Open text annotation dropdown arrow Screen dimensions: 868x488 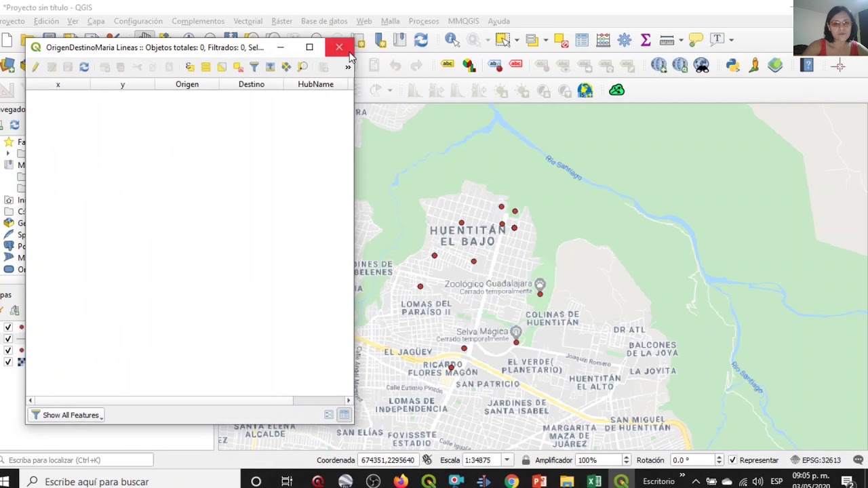pyautogui.click(x=731, y=40)
